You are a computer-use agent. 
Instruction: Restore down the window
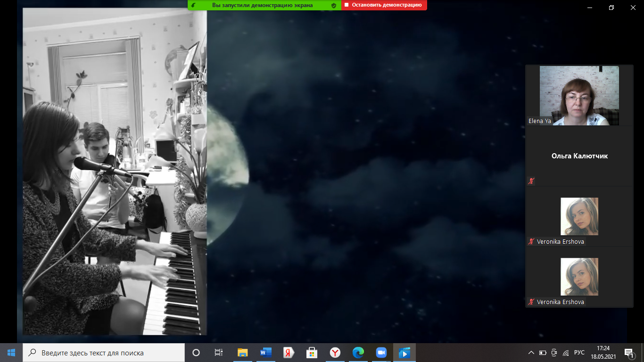611,7
